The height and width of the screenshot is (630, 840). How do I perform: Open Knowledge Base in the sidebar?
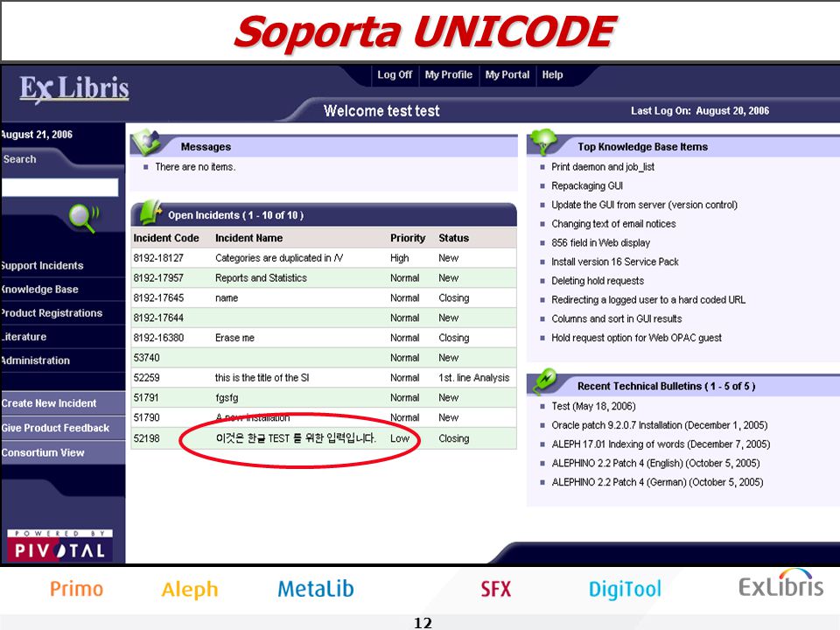39,290
